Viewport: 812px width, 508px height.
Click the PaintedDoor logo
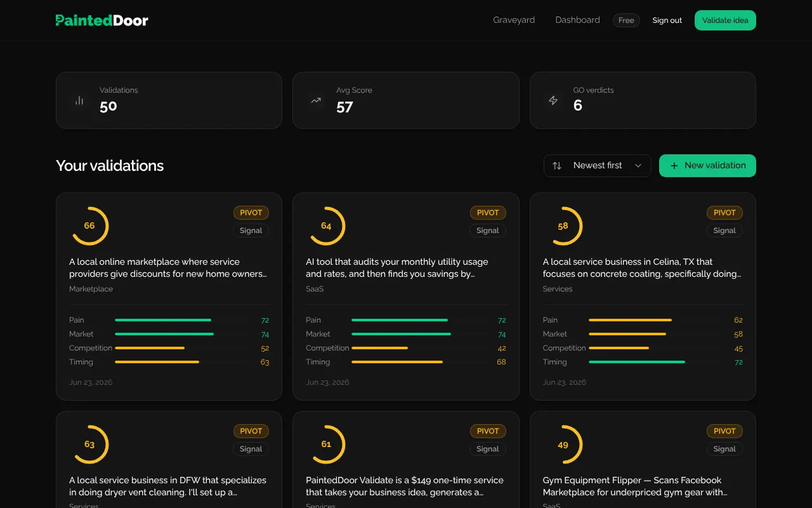(x=102, y=20)
